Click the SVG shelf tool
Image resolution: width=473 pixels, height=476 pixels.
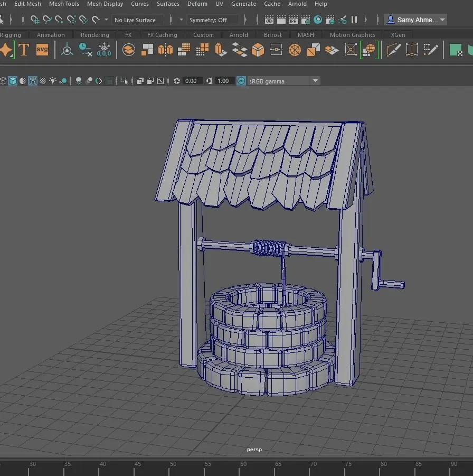(x=42, y=50)
